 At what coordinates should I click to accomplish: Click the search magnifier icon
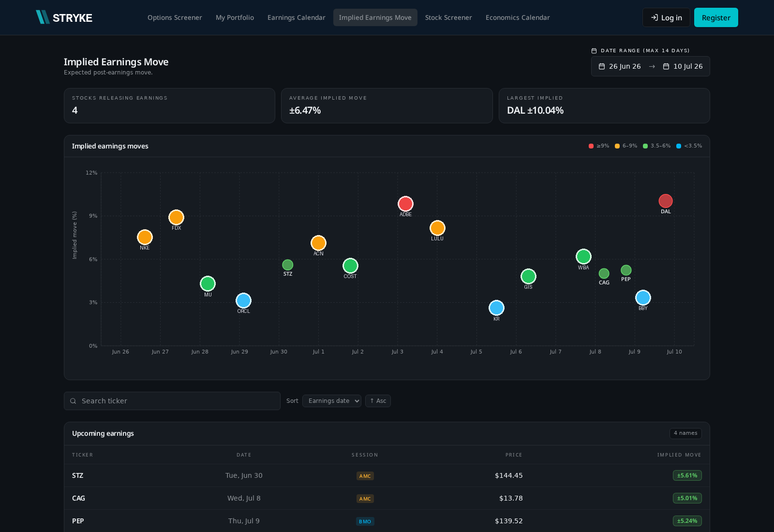73,401
